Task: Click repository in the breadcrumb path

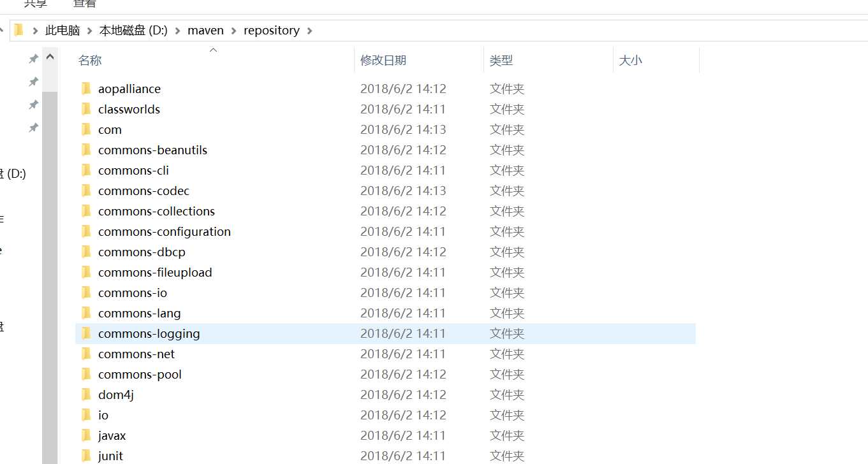Action: (x=271, y=31)
